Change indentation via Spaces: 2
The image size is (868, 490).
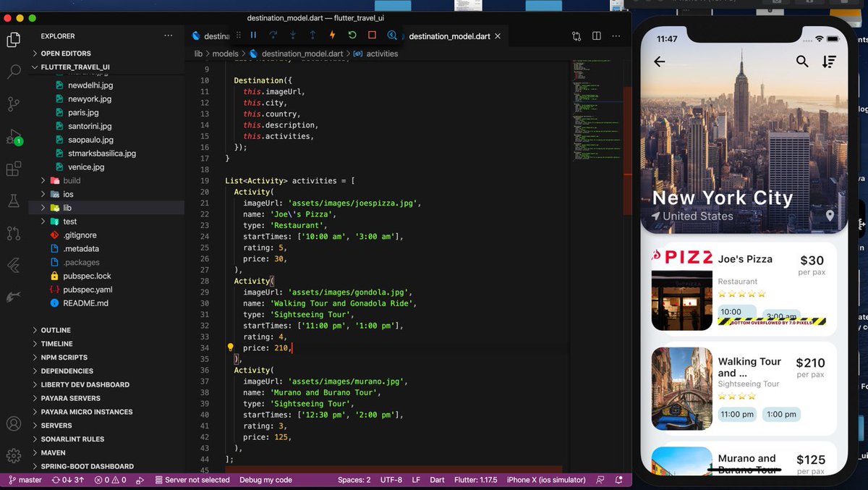(x=354, y=480)
